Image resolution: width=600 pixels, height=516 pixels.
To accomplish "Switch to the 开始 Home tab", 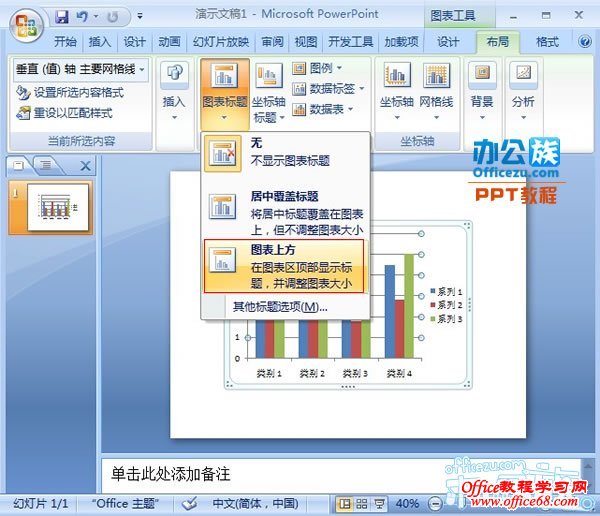I will (65, 41).
